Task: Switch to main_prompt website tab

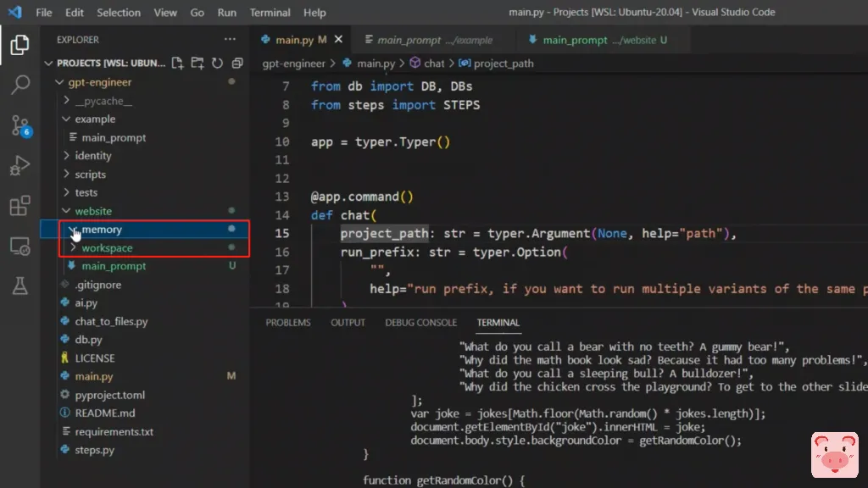Action: [x=604, y=40]
